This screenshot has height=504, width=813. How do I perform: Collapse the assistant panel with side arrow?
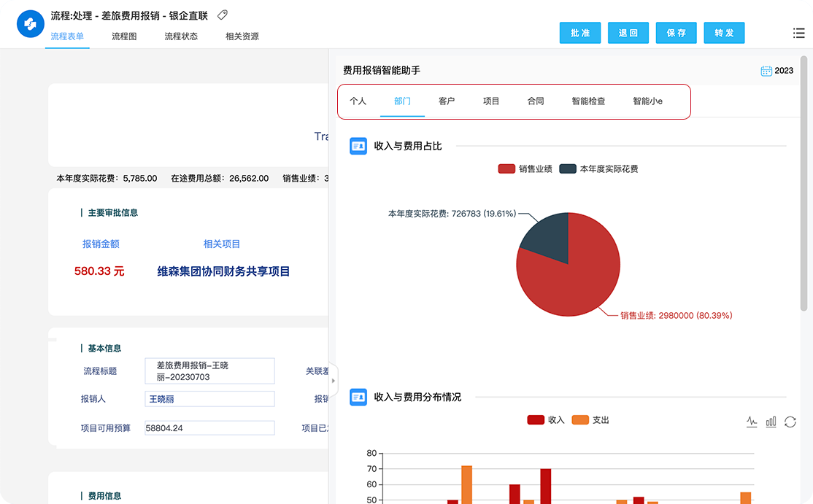point(334,380)
